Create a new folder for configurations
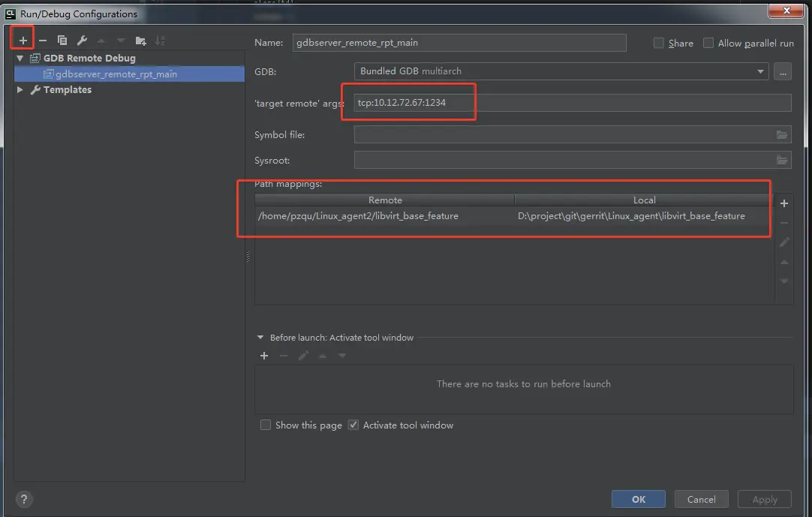Screen dimensions: 812x517 point(140,40)
